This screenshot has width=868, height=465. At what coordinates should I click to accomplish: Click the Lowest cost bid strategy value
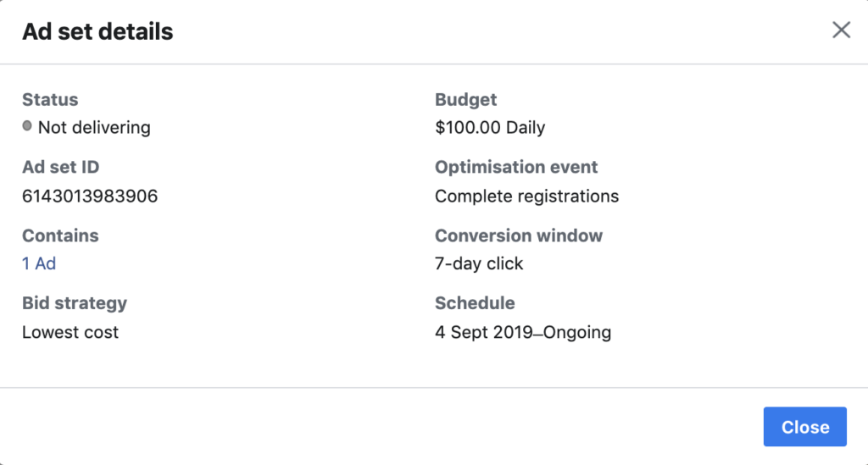[70, 331]
